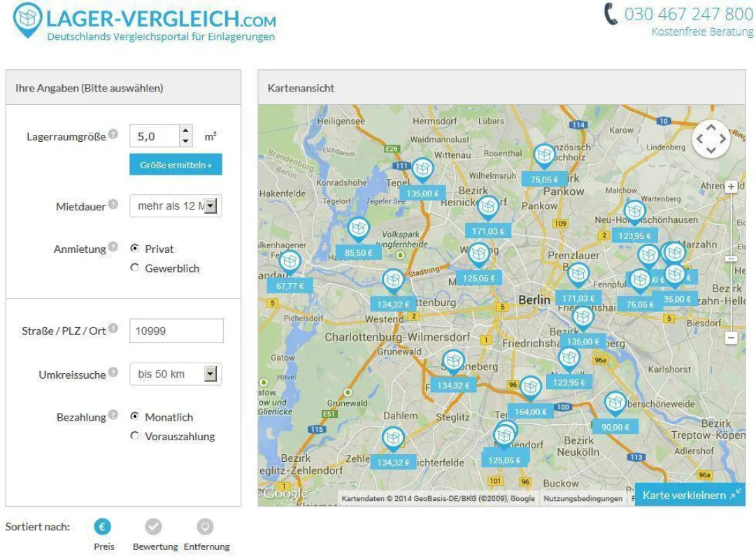The image size is (756, 559).
Task: Choose Monatlich payment
Action: point(135,416)
